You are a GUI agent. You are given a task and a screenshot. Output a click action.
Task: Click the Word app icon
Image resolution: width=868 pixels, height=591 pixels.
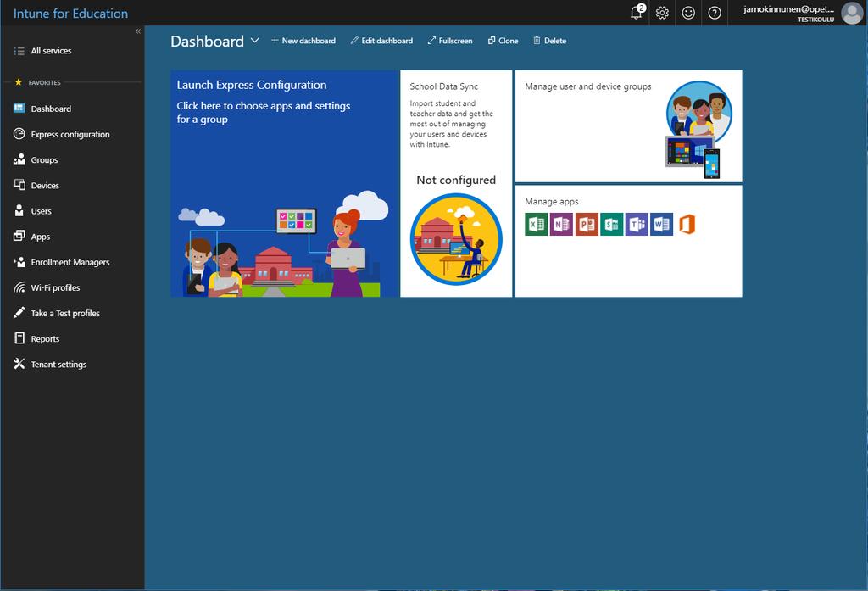pyautogui.click(x=661, y=225)
